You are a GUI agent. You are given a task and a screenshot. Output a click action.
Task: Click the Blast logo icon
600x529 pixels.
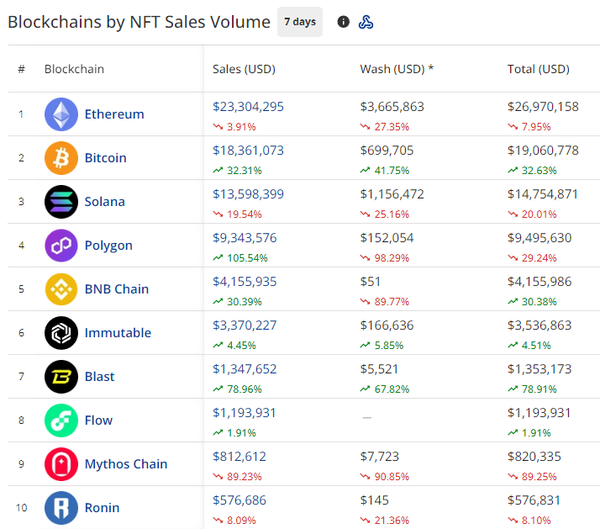(61, 376)
